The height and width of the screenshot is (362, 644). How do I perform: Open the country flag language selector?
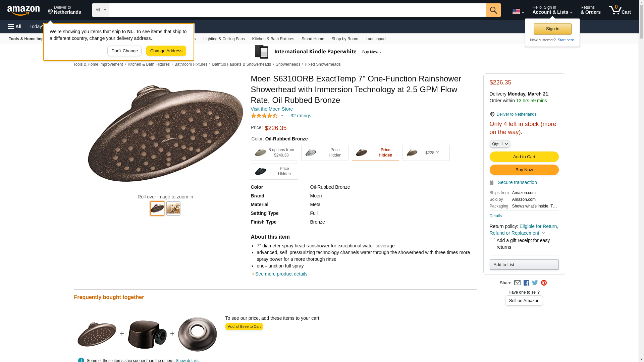518,11
